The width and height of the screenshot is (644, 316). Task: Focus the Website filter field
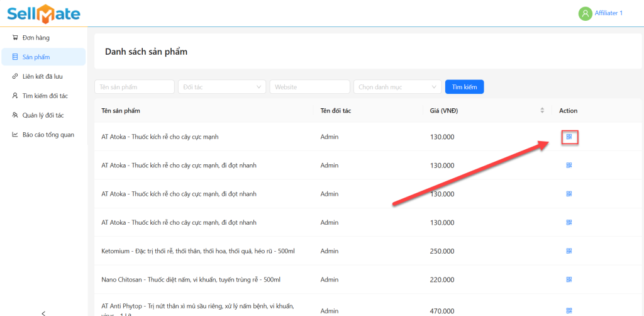pyautogui.click(x=309, y=87)
